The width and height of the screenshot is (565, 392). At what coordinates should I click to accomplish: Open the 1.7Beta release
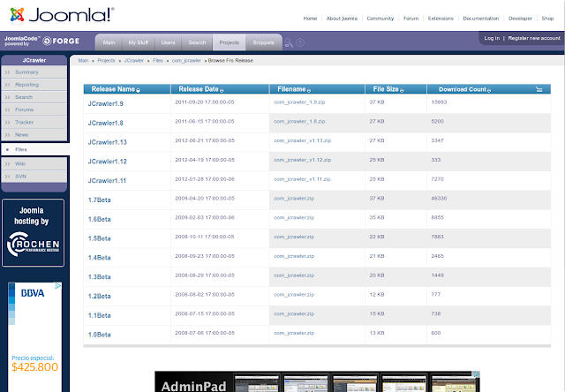point(100,200)
